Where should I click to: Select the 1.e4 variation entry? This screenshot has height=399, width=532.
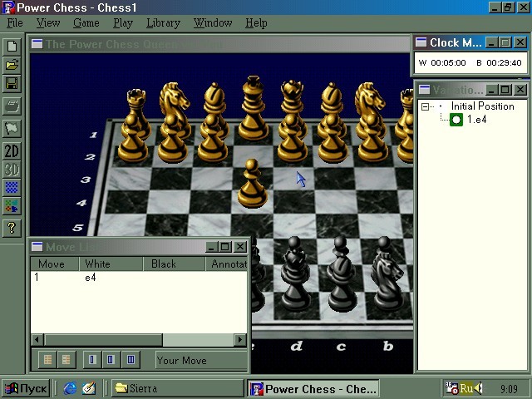click(x=476, y=120)
